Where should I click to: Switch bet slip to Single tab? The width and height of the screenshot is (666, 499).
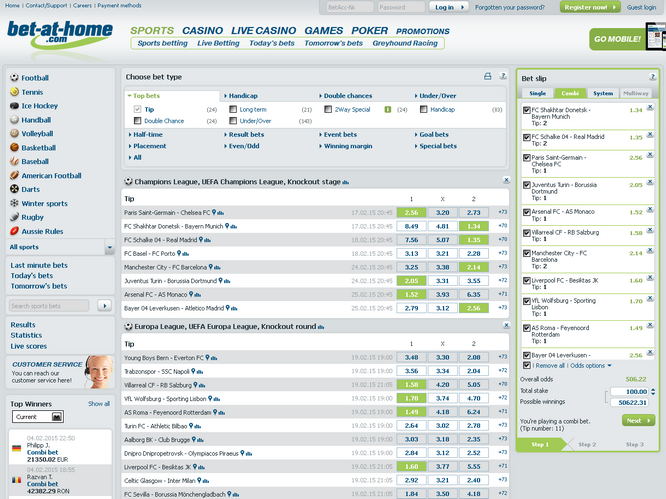pyautogui.click(x=537, y=93)
